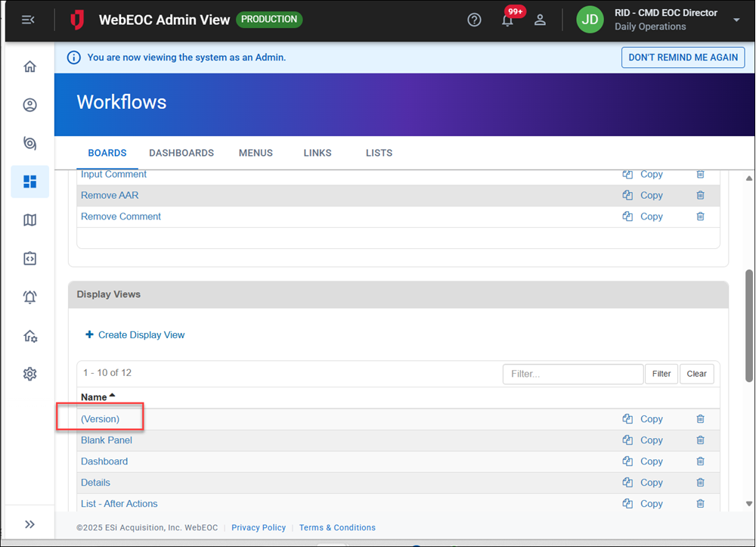The width and height of the screenshot is (756, 547).
Task: Click Create Display View link
Action: click(141, 335)
